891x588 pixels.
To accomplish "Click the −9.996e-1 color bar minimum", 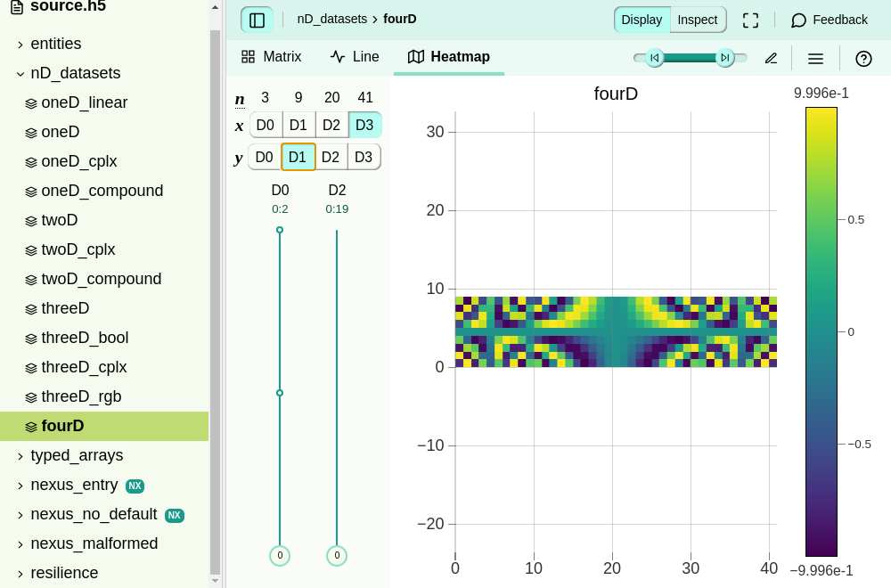I will pos(822,570).
